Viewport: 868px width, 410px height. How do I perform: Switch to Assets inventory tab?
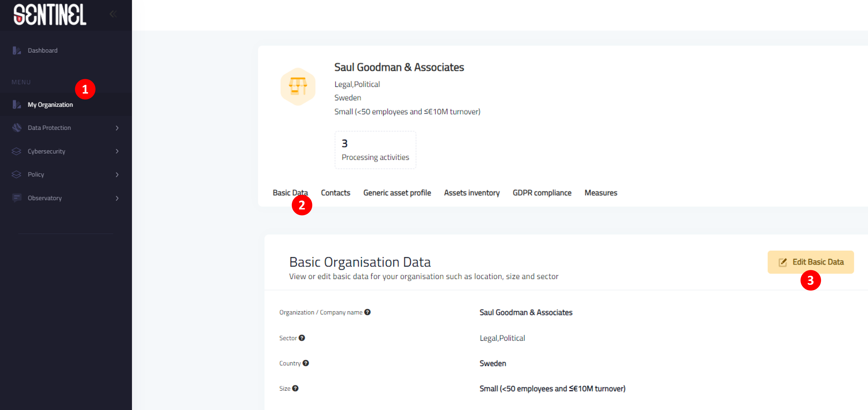[472, 193]
